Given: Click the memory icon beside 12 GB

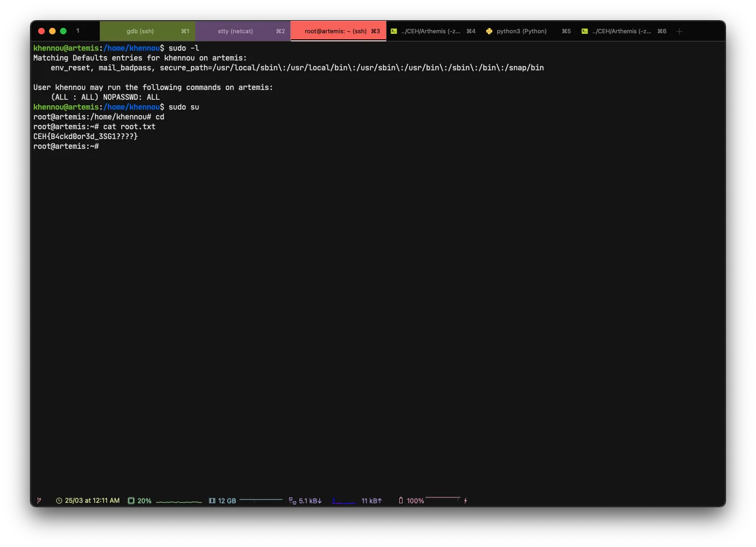Looking at the screenshot, I should point(212,501).
